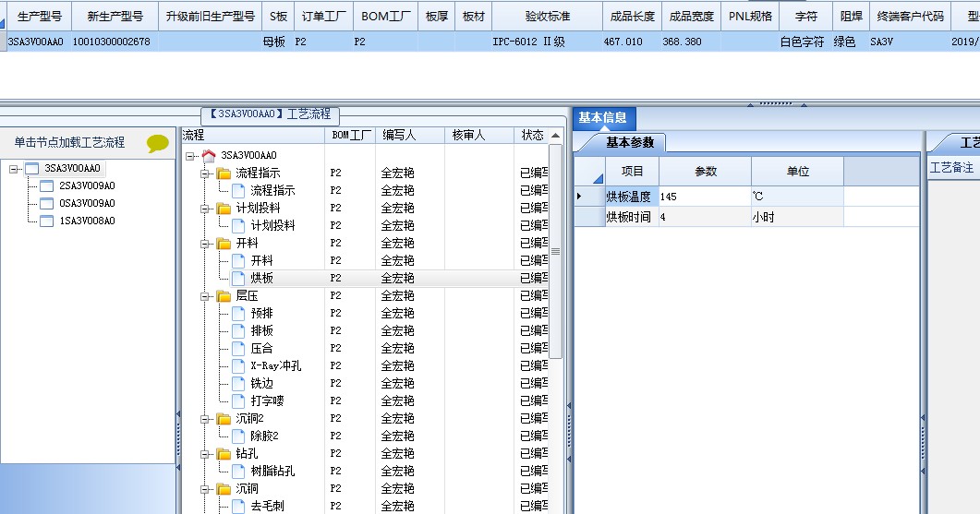Click the document icon beside 铣边
The height and width of the screenshot is (514, 980).
(x=238, y=383)
